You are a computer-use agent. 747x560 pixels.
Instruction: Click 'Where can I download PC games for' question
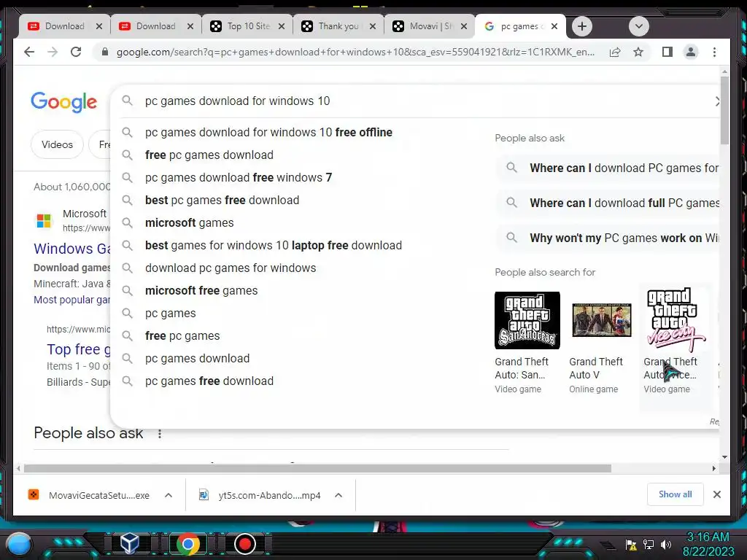tap(608, 168)
